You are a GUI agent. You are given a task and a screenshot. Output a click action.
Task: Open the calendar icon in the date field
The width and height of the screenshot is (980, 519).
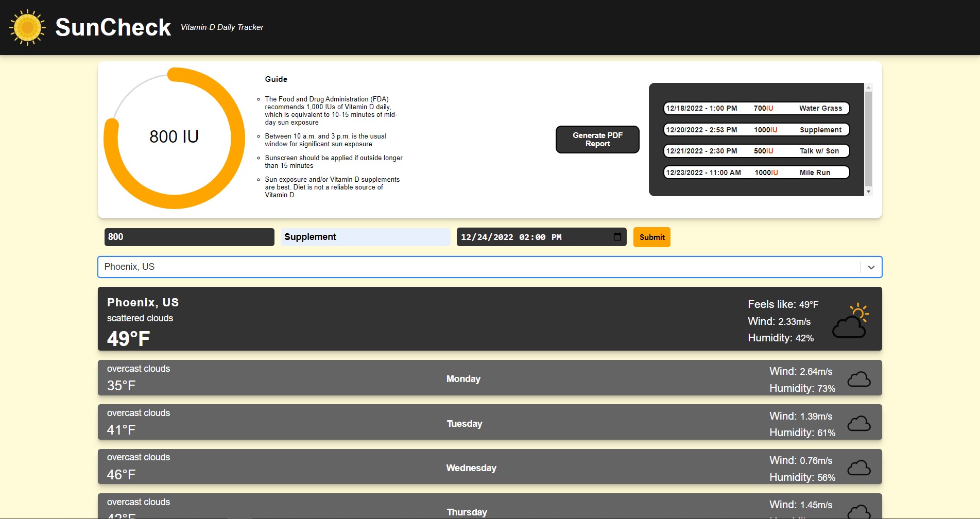(x=616, y=237)
